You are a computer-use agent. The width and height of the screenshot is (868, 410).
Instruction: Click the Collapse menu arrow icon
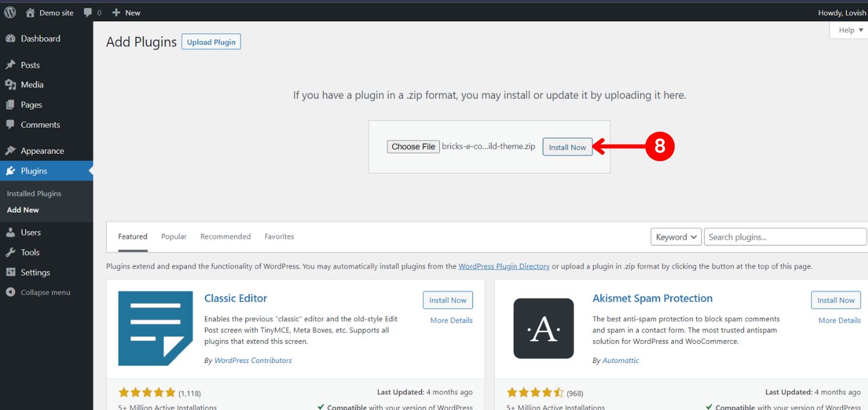click(x=10, y=292)
